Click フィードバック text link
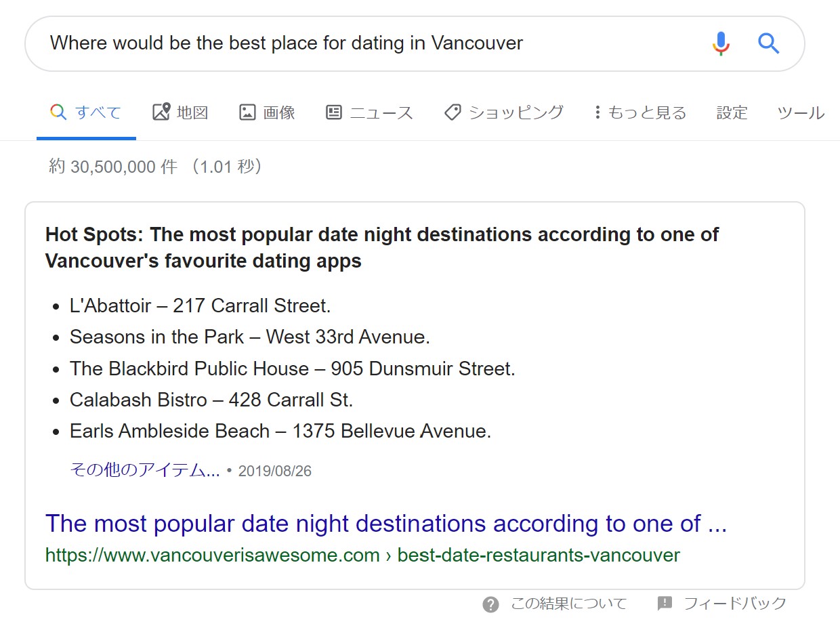 735,604
